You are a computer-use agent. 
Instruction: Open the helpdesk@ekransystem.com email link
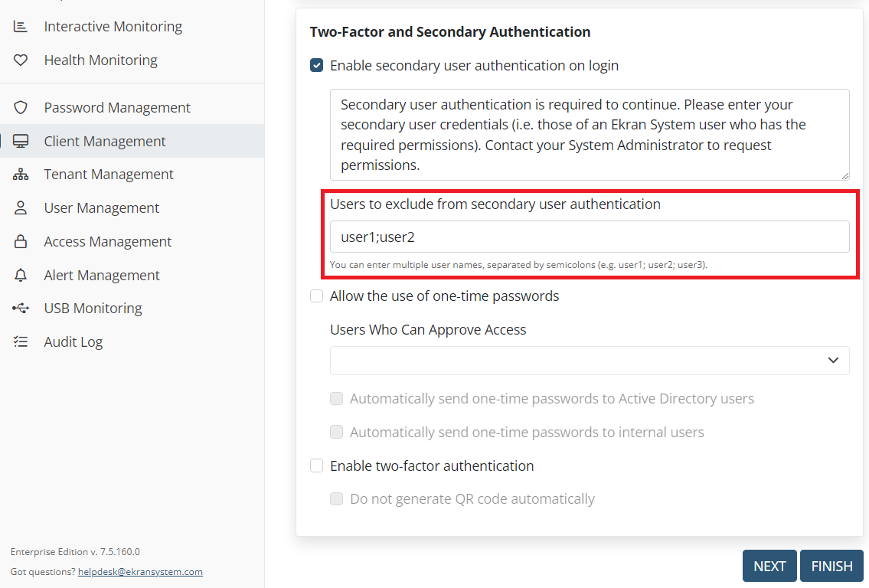(x=140, y=572)
